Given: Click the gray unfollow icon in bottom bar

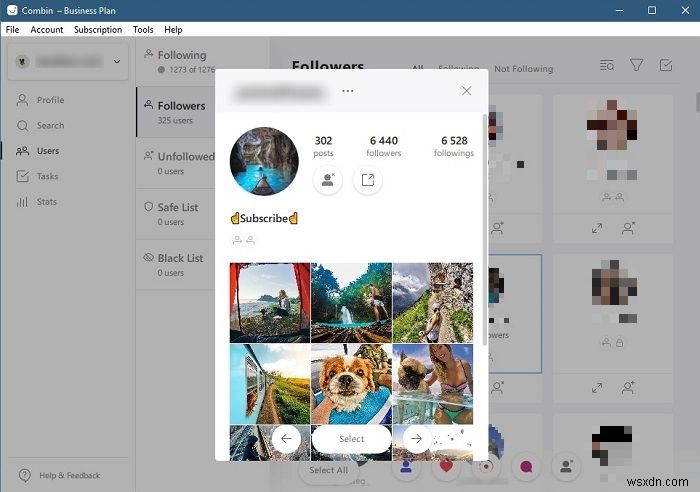Looking at the screenshot, I should coord(566,467).
